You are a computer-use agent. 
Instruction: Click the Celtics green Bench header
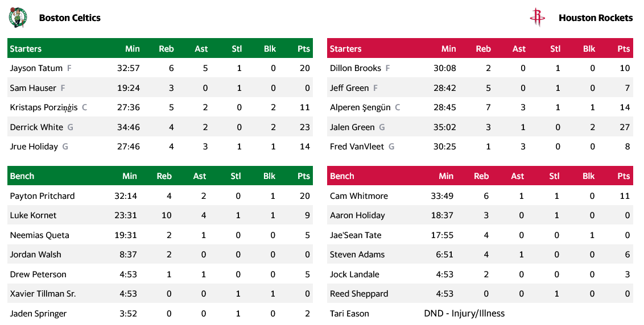(x=22, y=176)
